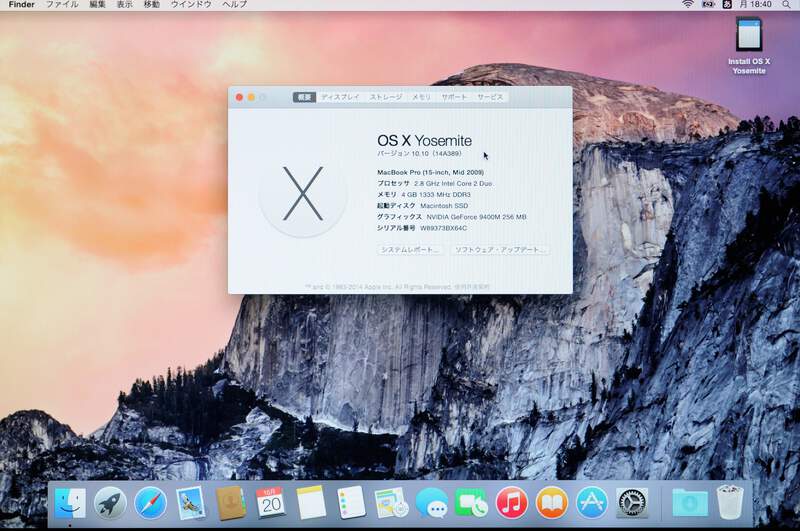Open the ヘルプ menu

(234, 4)
